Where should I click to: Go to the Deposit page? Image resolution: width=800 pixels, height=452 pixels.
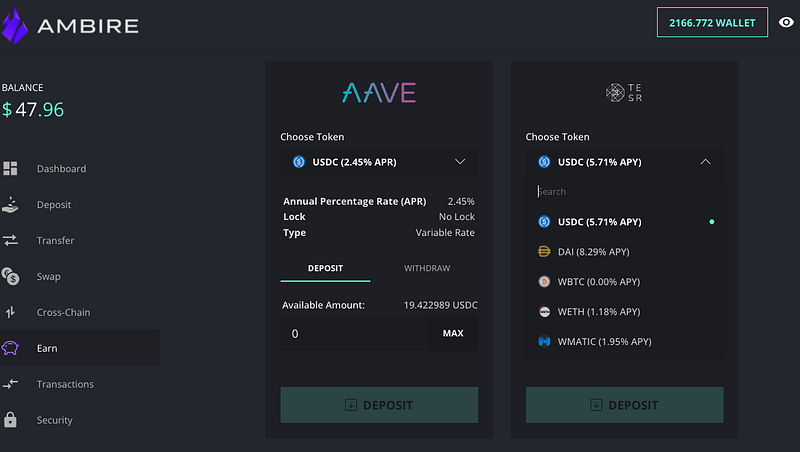(54, 205)
